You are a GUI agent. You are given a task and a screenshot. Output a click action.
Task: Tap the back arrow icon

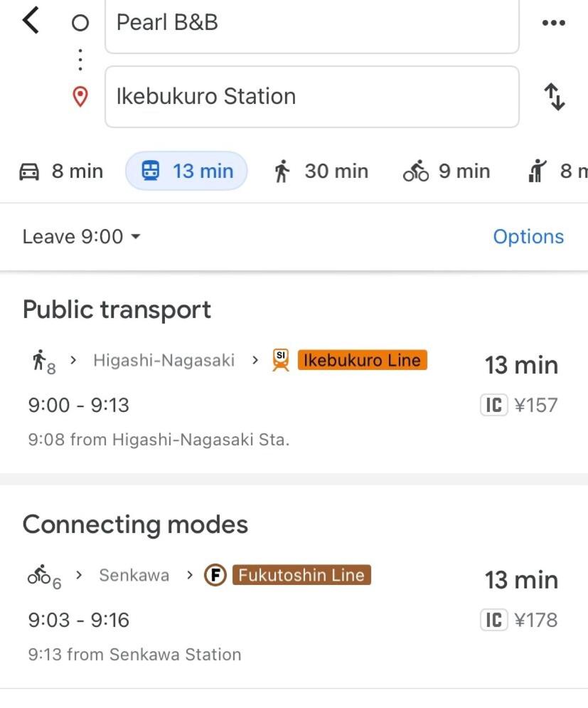[x=31, y=20]
